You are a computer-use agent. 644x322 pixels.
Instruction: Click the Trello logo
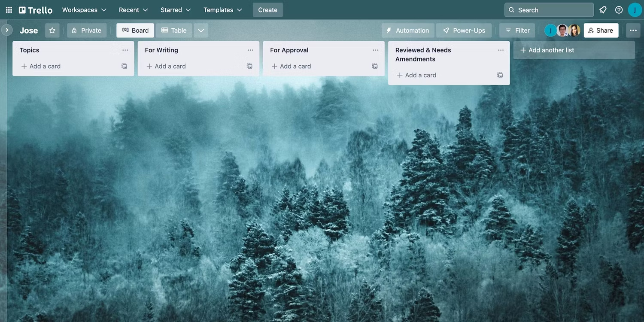coord(35,9)
